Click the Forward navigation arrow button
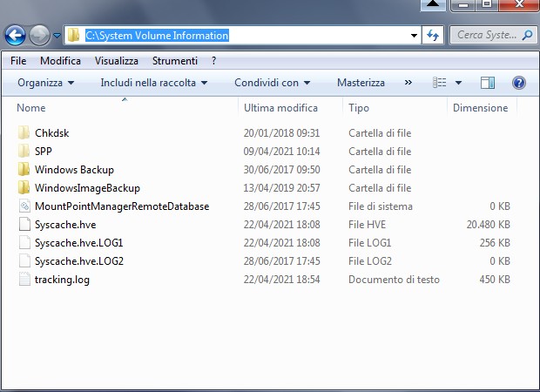 39,36
